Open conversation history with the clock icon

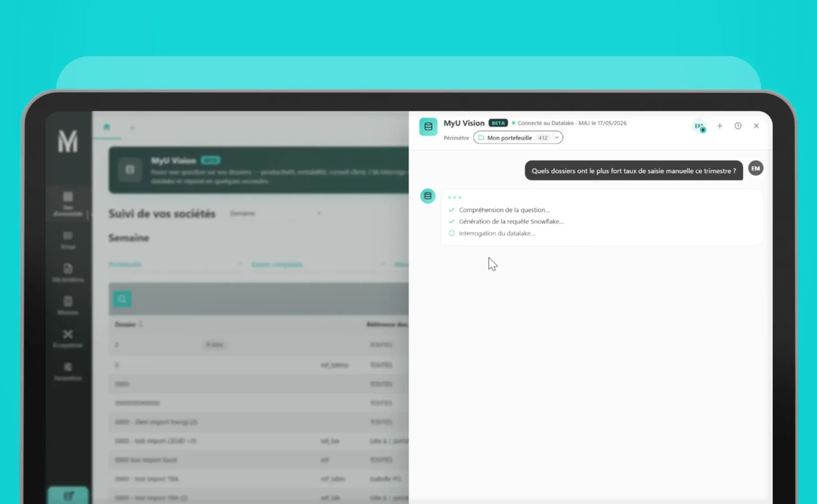738,126
